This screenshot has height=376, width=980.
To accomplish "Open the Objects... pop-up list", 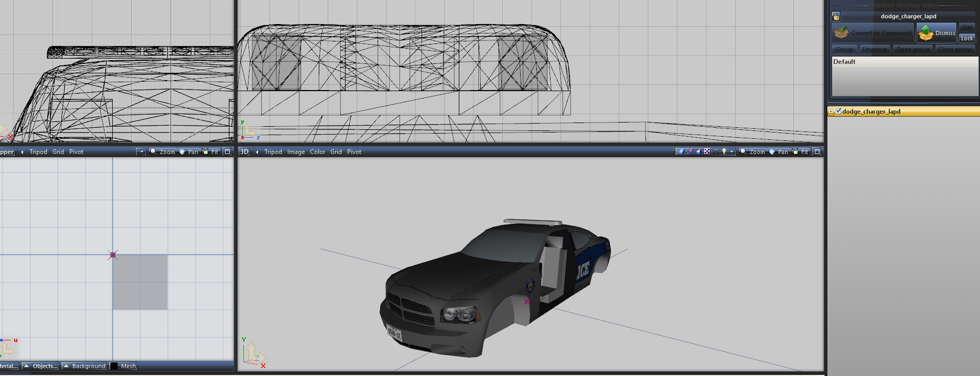I will (40, 366).
